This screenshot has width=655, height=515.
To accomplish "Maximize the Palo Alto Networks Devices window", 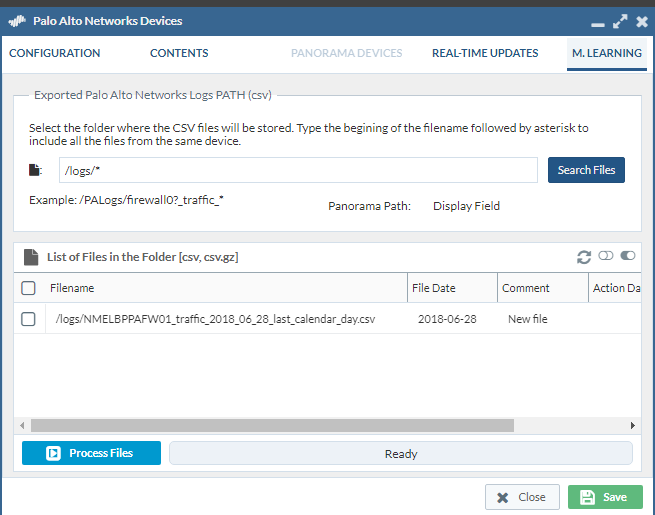I will [620, 21].
